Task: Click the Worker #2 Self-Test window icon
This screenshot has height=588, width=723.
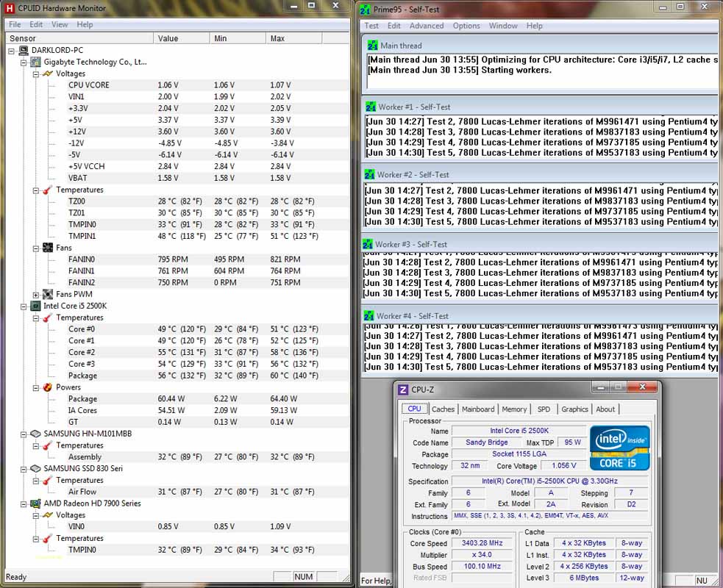Action: (369, 175)
